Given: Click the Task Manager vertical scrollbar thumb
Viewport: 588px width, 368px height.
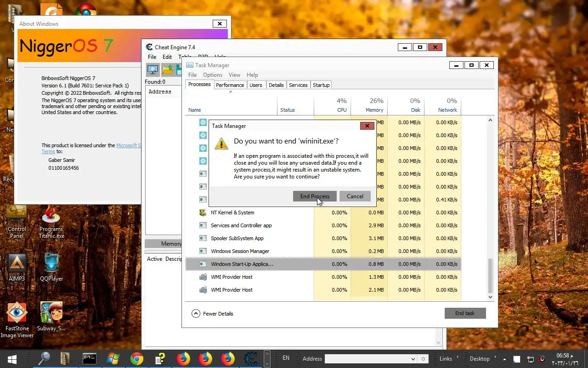Looking at the screenshot, I should point(490,275).
